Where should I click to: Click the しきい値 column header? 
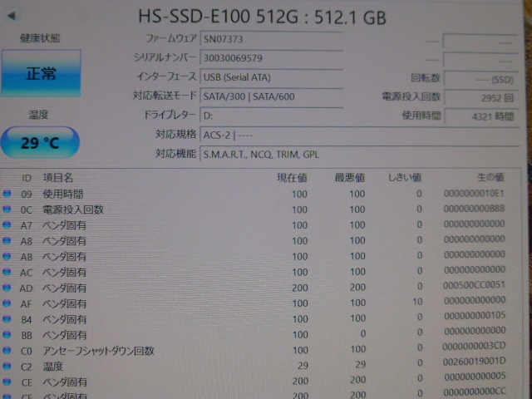[405, 177]
